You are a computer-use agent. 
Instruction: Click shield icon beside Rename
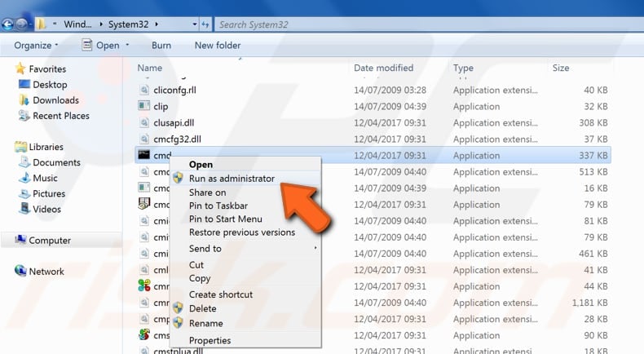pyautogui.click(x=178, y=322)
